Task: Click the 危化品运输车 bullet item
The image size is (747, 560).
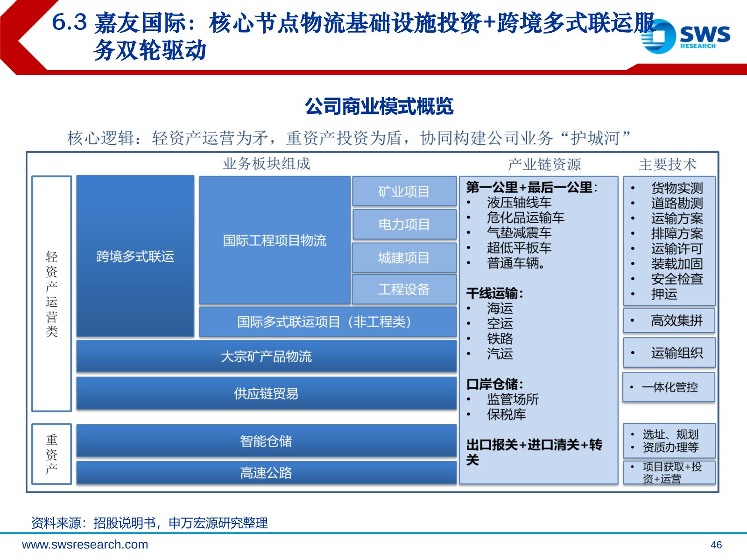Action: tap(526, 217)
